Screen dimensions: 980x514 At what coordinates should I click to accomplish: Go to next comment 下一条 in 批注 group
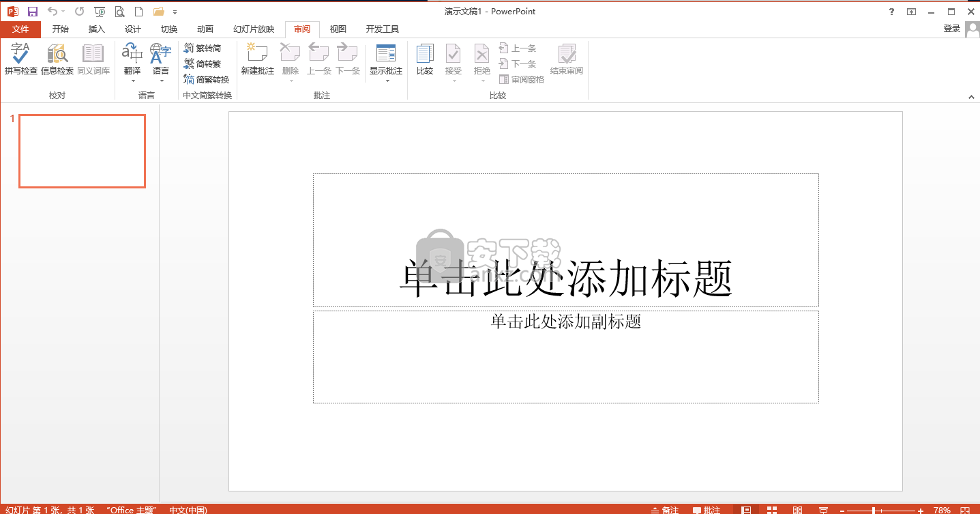pyautogui.click(x=347, y=59)
